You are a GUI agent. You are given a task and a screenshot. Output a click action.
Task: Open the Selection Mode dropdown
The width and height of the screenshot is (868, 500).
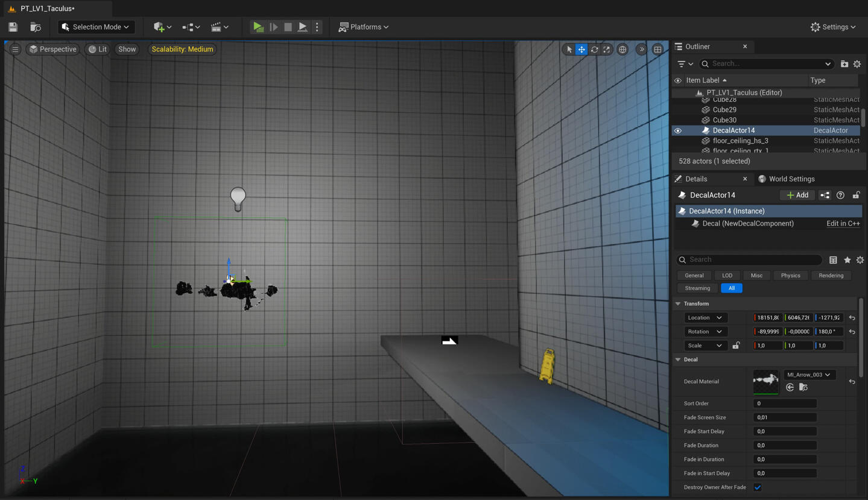point(96,27)
